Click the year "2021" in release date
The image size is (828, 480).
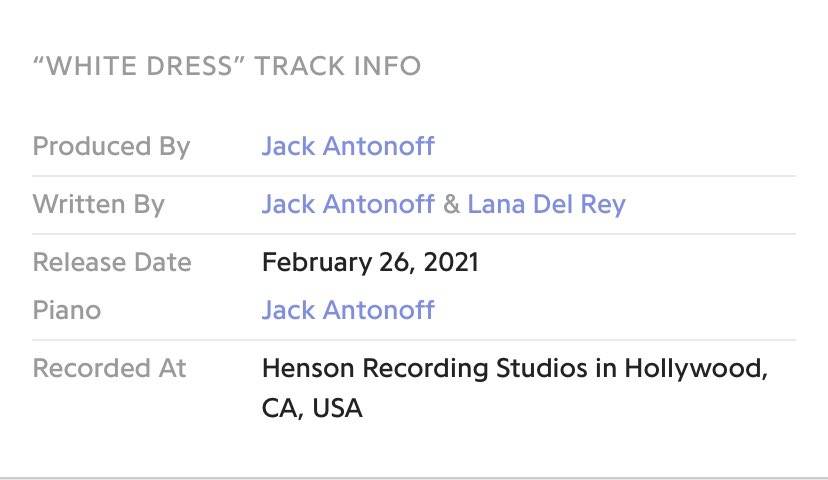[x=450, y=263]
